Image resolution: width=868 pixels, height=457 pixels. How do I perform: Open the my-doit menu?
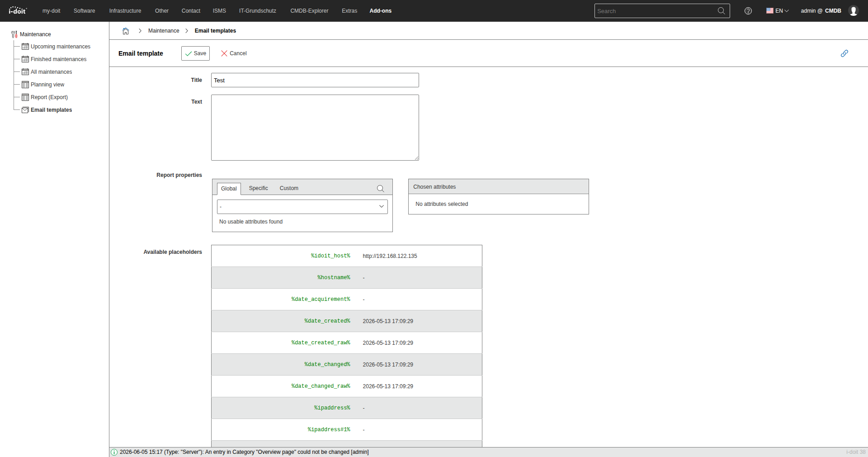(x=51, y=11)
